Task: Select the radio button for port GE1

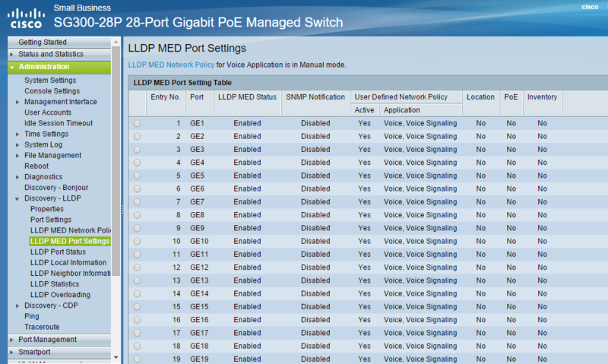Action: pos(137,123)
